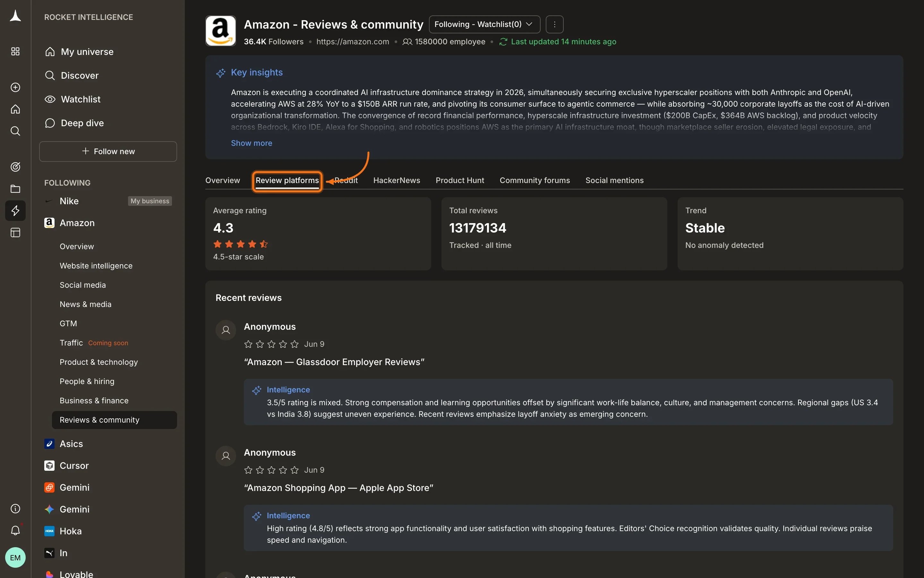The width and height of the screenshot is (924, 578).
Task: Click the Asics logo icon in Following list
Action: (49, 444)
